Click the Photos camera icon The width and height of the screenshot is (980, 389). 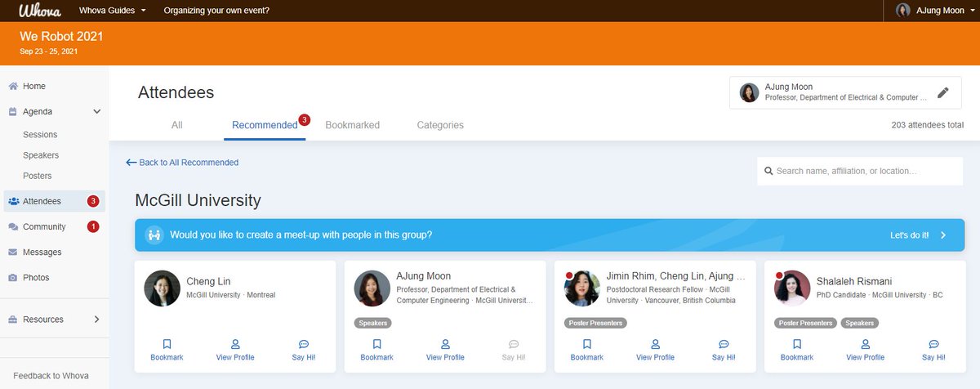(x=13, y=278)
